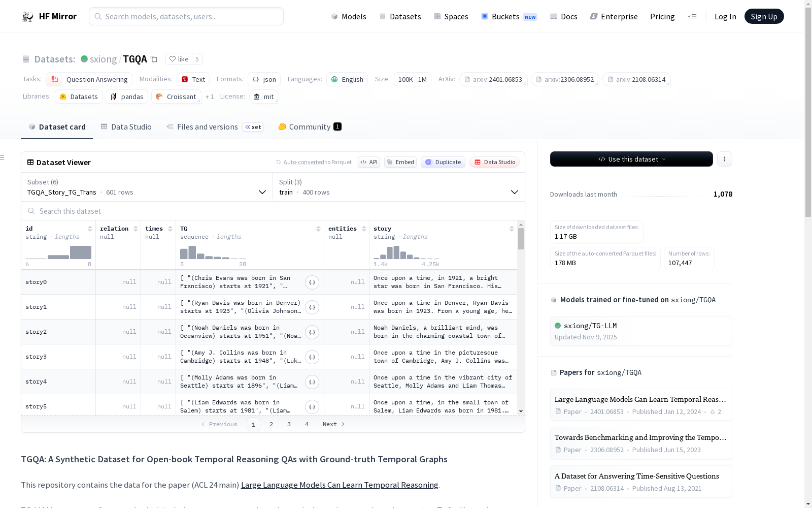Click the Question Answering task tag
This screenshot has height=508, width=812.
pos(89,79)
